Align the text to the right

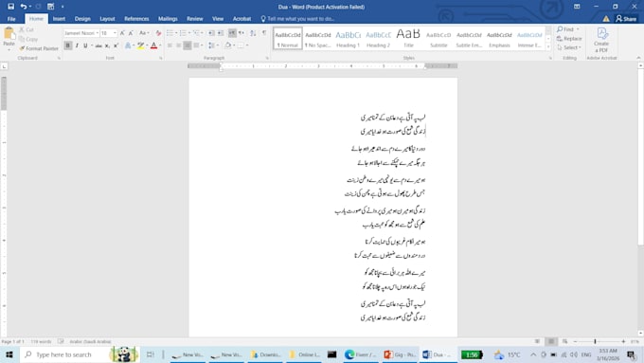pyautogui.click(x=188, y=45)
